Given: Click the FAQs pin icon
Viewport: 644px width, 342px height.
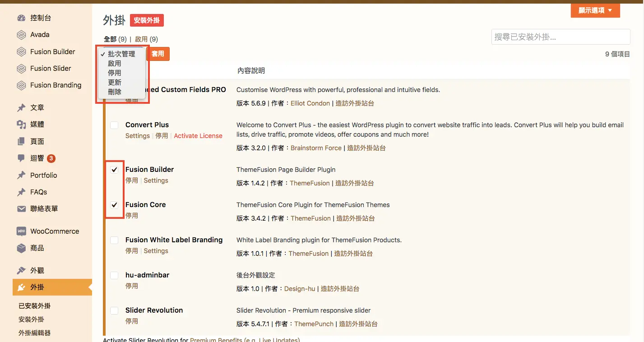Looking at the screenshot, I should tap(21, 192).
